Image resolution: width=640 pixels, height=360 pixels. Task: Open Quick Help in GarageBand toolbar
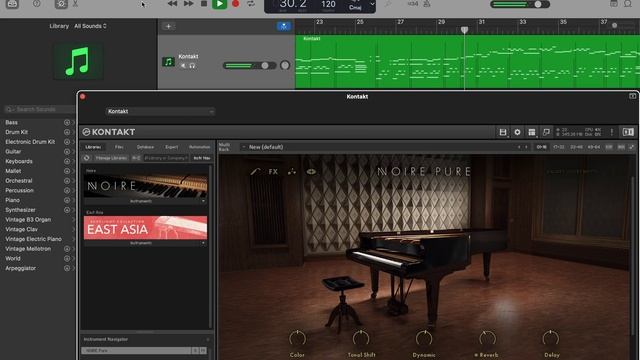pos(37,4)
